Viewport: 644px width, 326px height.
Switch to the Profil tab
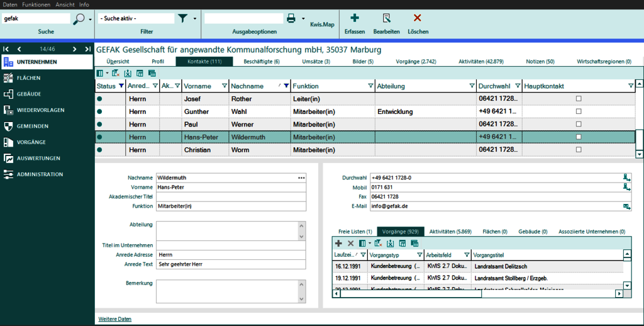click(158, 61)
